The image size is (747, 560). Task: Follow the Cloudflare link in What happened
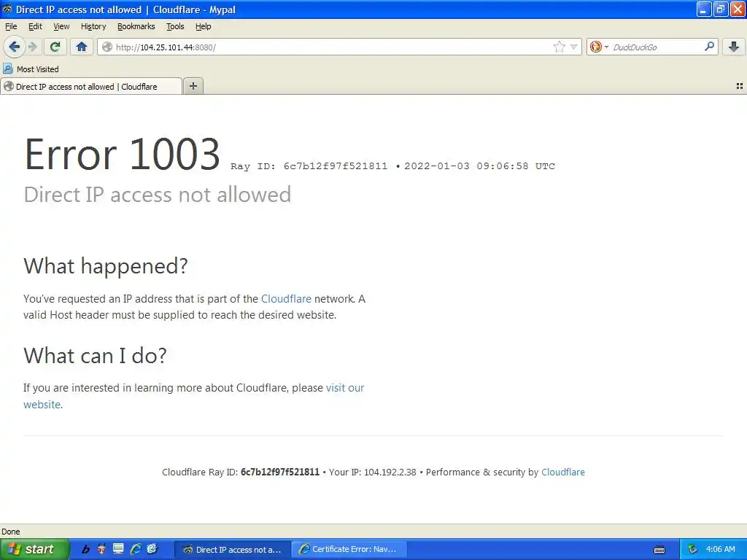pyautogui.click(x=286, y=298)
